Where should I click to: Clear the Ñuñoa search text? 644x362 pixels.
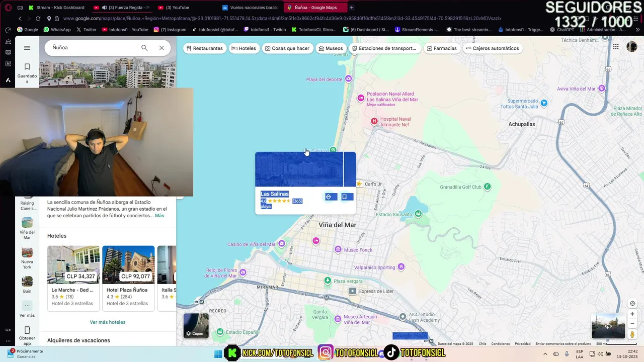click(162, 48)
